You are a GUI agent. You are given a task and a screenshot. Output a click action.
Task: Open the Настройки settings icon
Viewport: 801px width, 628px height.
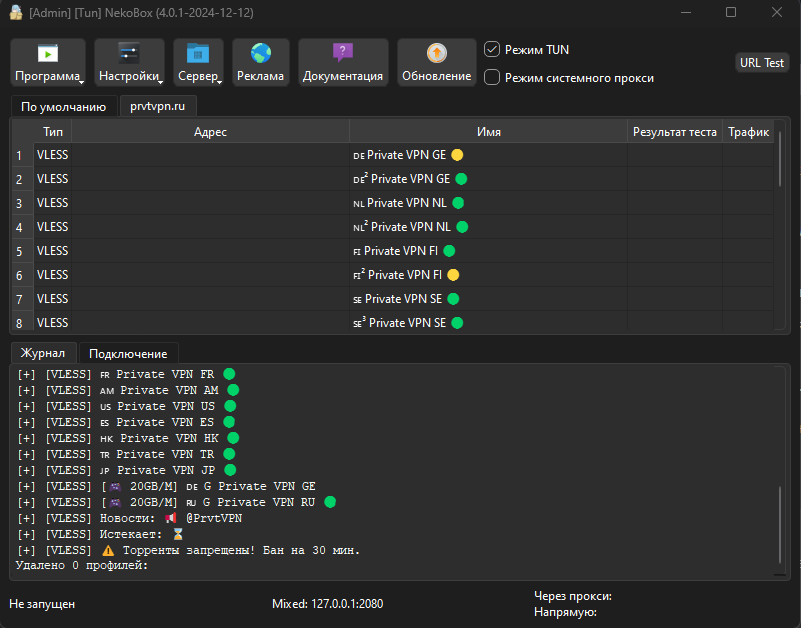(129, 54)
